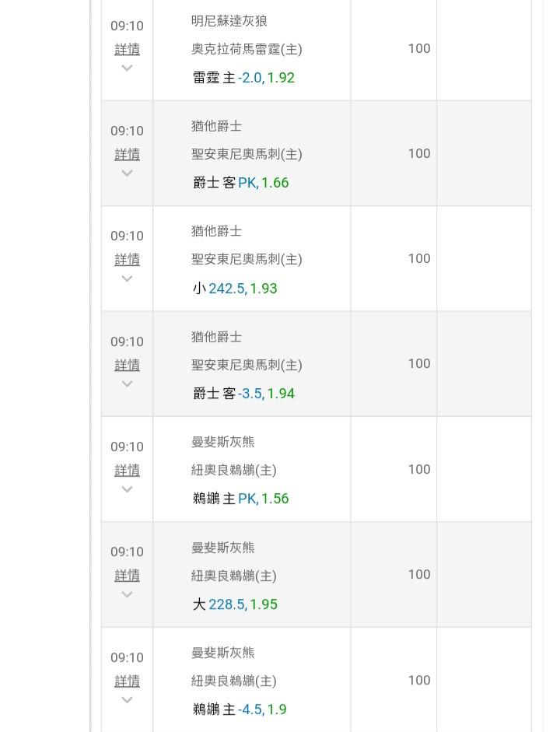Open 詳情 link for 鵜鶘 主 PK row

tap(128, 470)
